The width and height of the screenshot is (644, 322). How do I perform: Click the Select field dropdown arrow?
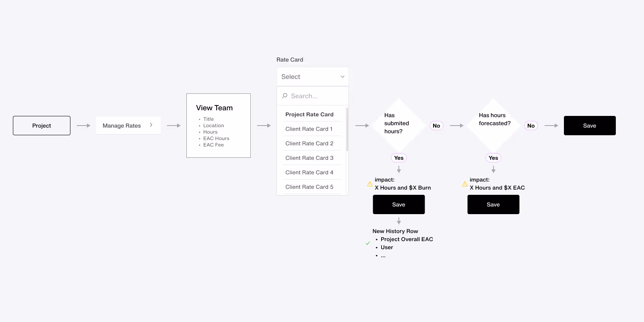click(x=342, y=76)
